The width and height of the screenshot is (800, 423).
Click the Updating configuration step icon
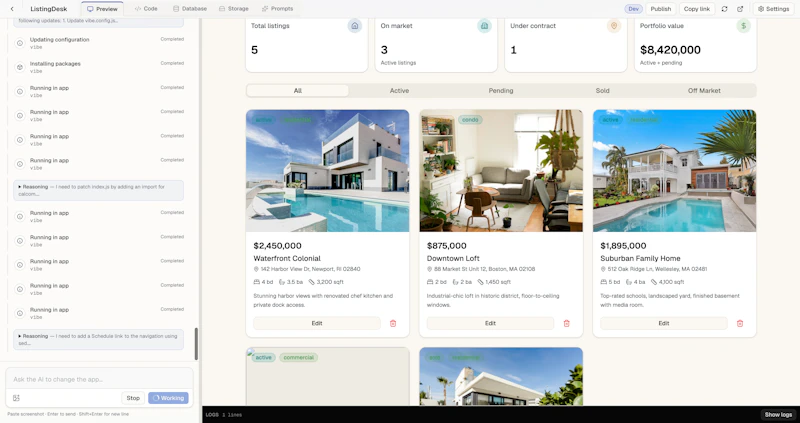point(20,43)
